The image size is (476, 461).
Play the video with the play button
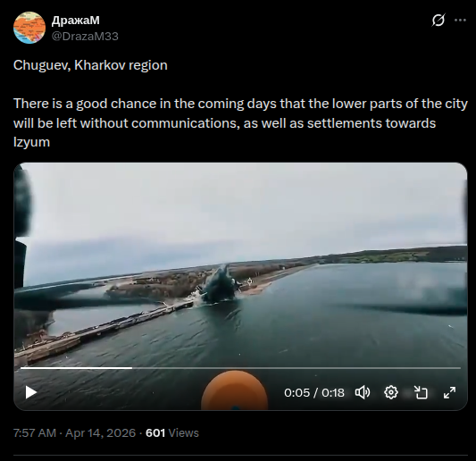31,392
